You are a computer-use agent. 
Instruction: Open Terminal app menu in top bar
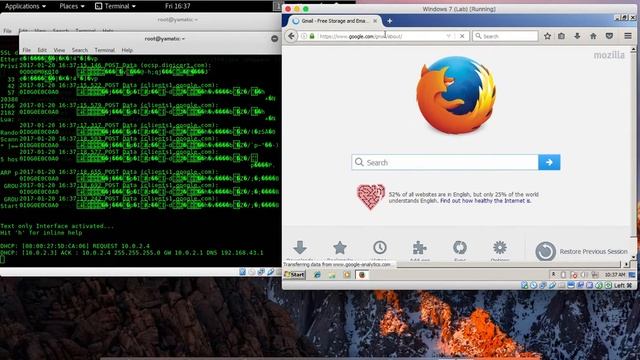coord(116,6)
